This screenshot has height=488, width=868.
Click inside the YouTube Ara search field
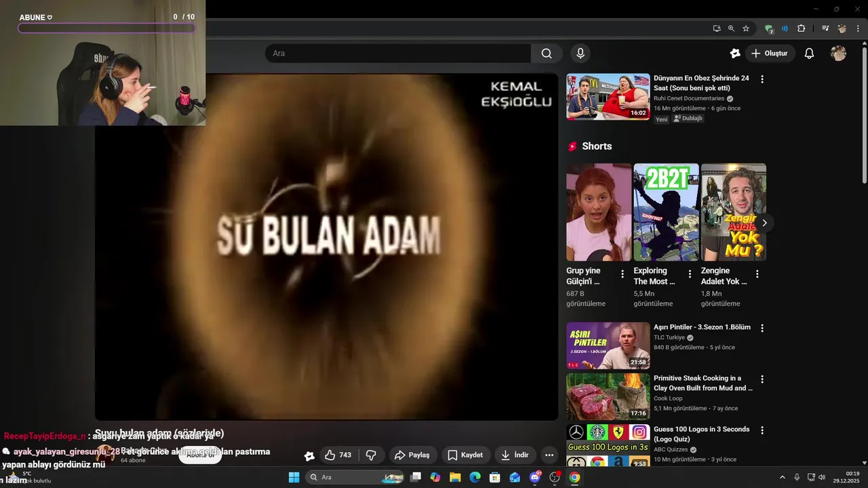(398, 54)
